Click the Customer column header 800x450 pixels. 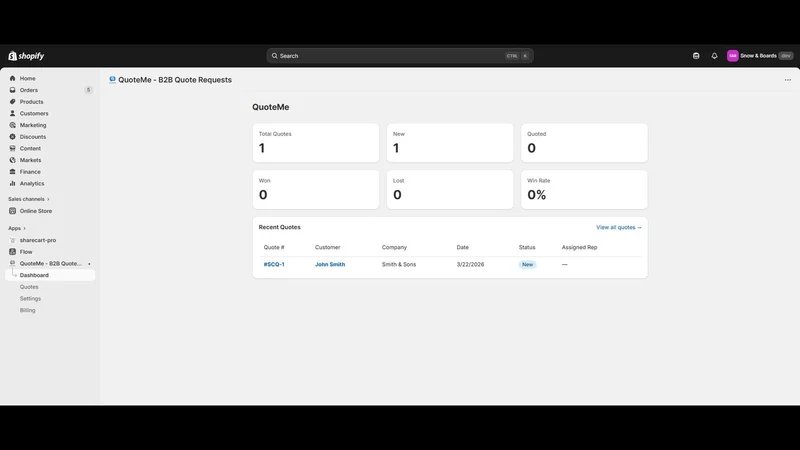[328, 247]
